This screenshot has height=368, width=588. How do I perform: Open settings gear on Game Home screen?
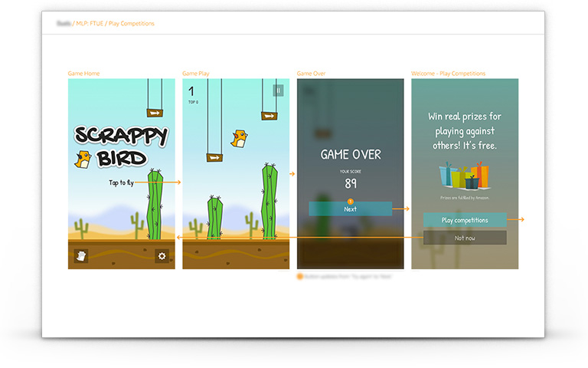coord(162,256)
